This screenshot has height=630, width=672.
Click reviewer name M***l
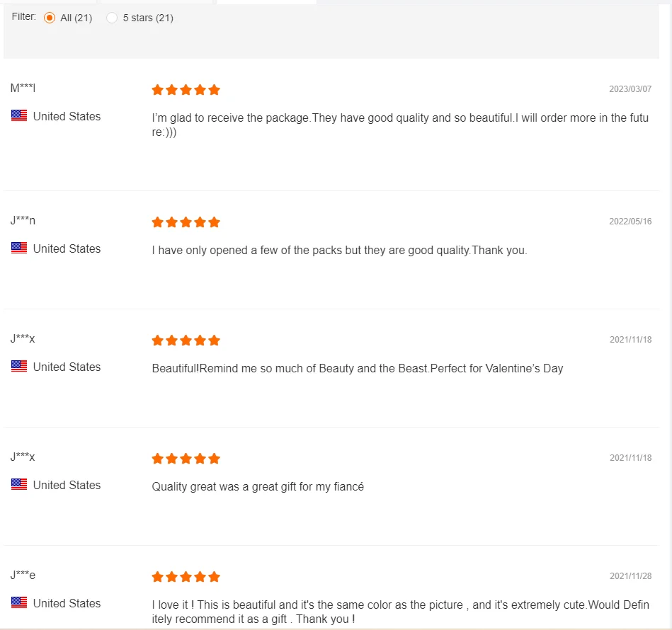[x=23, y=88]
